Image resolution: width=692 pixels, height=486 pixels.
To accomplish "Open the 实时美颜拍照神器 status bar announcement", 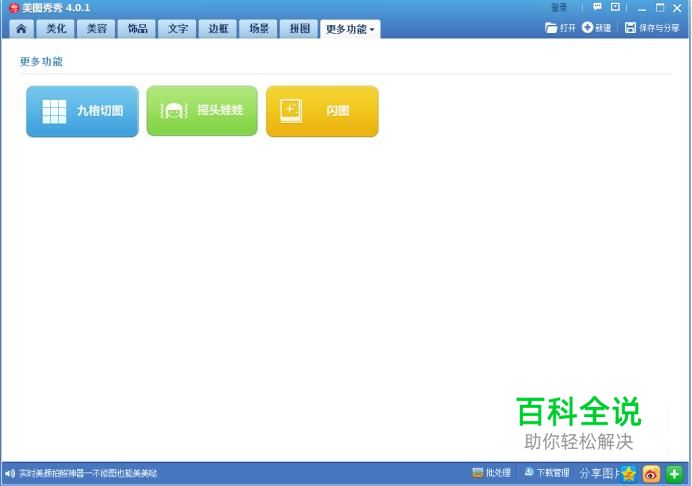I will [88, 474].
